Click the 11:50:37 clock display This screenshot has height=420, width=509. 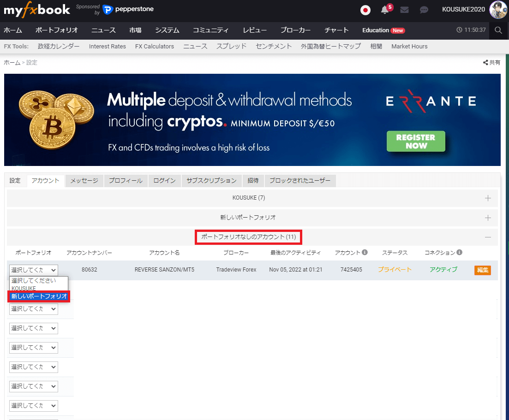click(x=471, y=30)
